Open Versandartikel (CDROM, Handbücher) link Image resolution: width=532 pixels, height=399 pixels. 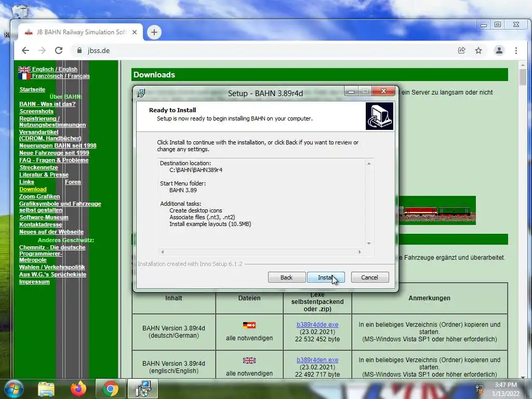pos(50,135)
